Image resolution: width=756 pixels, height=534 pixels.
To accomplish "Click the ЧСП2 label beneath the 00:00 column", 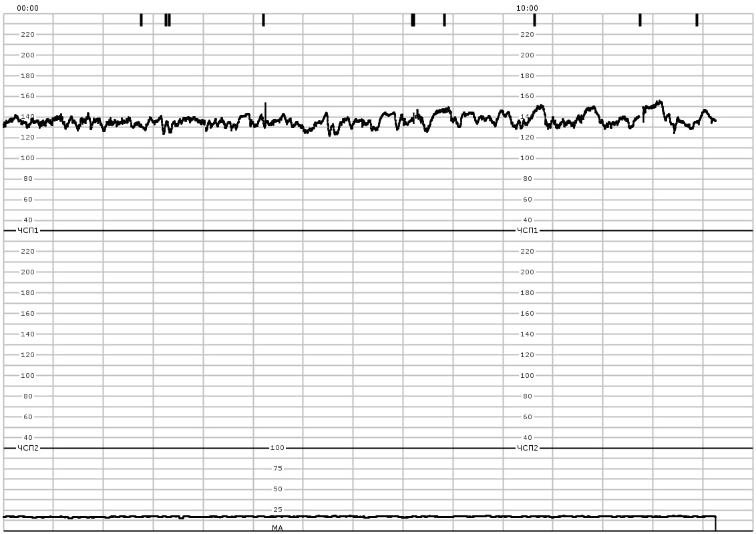I will tap(28, 448).
